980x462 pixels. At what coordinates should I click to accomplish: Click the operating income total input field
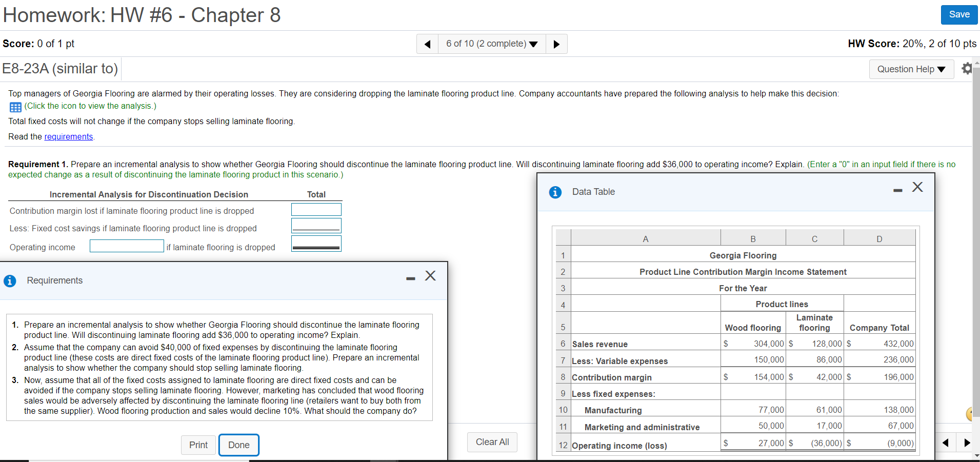coord(316,243)
